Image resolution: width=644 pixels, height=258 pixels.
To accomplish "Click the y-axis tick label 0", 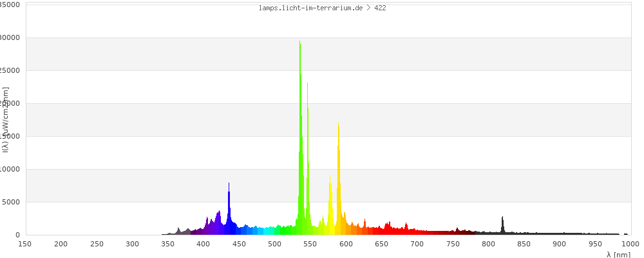I will 17,235.
